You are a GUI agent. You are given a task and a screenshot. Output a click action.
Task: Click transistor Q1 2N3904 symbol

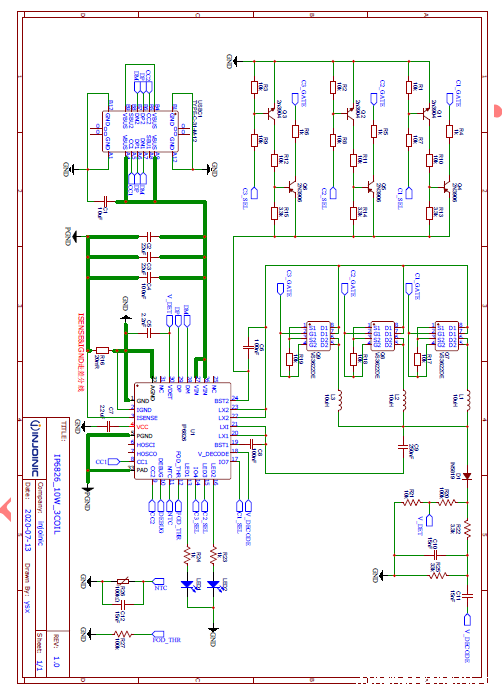point(426,114)
